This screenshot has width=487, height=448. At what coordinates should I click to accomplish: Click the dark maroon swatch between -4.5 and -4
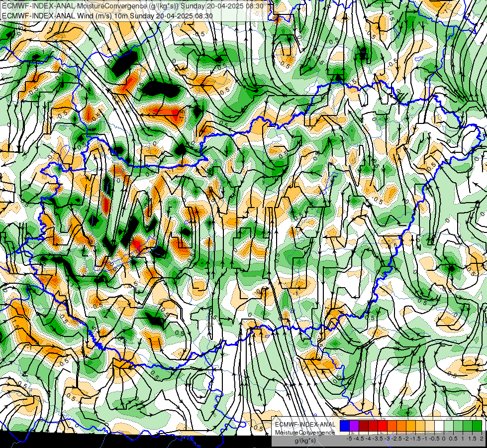[x=364, y=426]
